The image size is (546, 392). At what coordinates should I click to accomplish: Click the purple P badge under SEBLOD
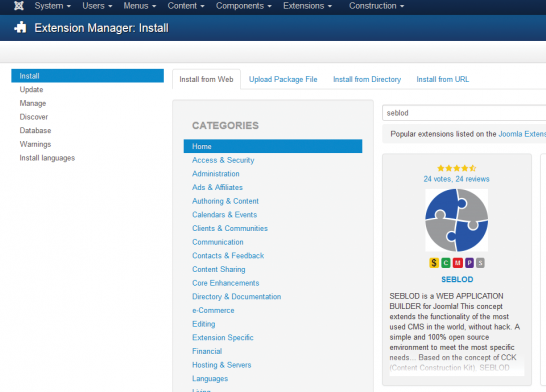coord(469,263)
